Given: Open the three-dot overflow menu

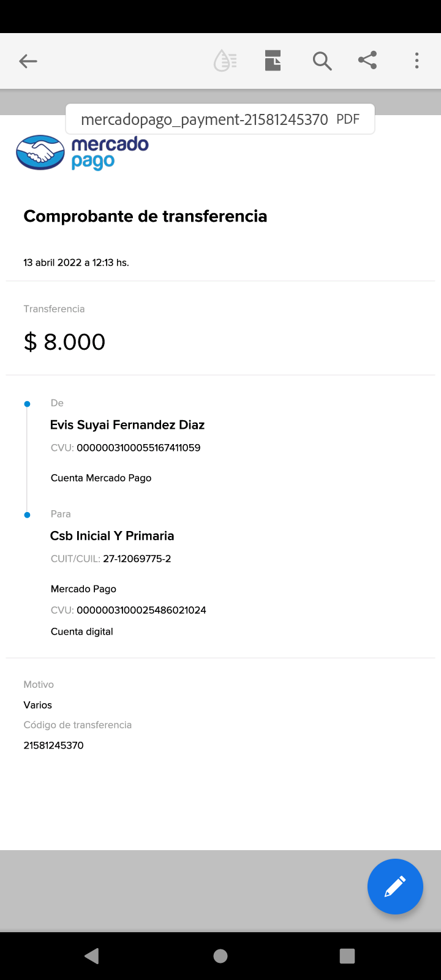Looking at the screenshot, I should [x=417, y=61].
